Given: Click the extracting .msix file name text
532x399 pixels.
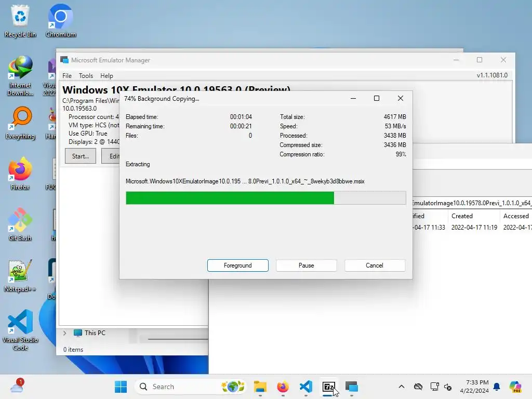Looking at the screenshot, I should (x=245, y=181).
